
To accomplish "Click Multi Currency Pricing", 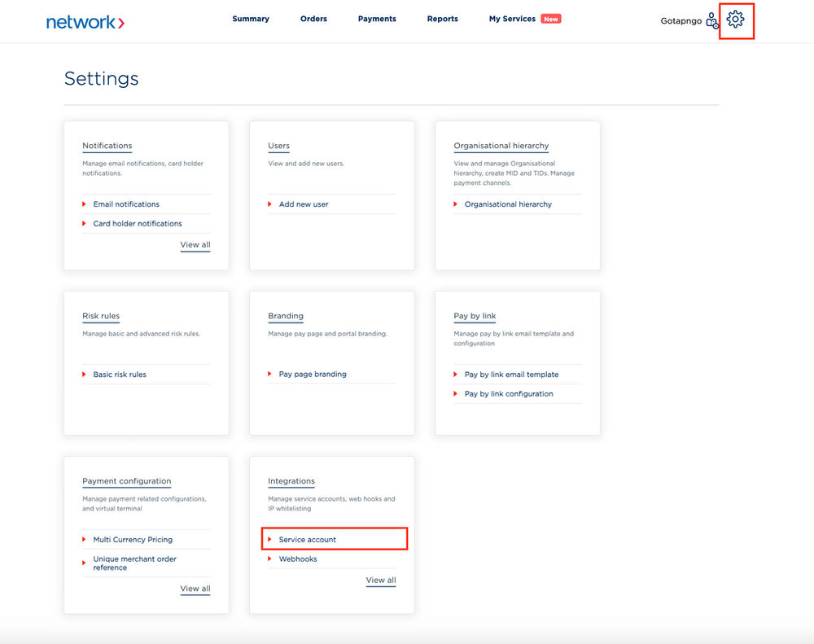I will [133, 539].
